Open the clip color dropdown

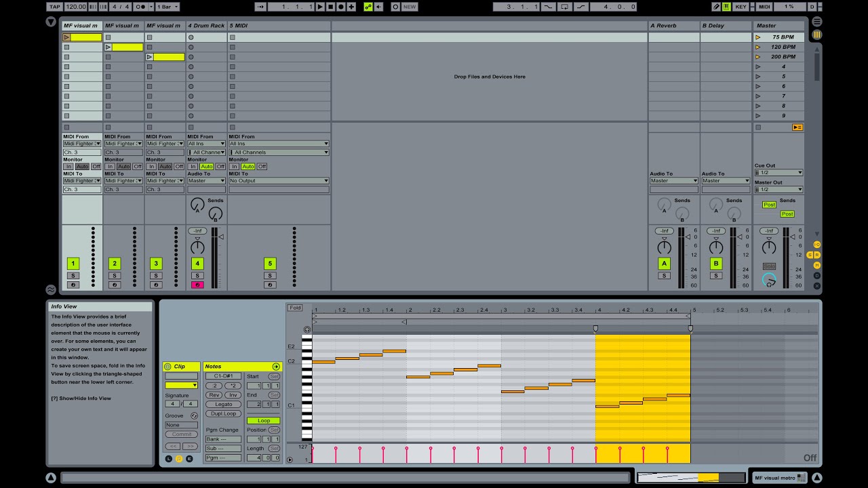(x=182, y=386)
